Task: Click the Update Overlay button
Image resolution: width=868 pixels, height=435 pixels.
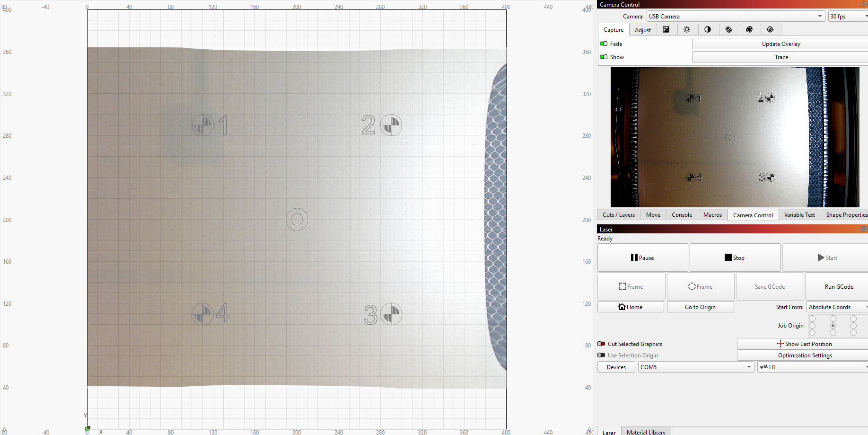Action: click(780, 44)
